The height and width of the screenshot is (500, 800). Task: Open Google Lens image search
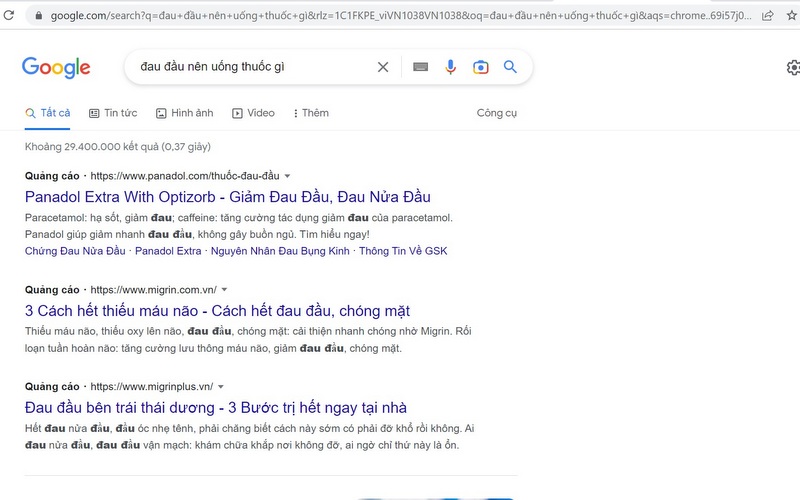pyautogui.click(x=481, y=67)
